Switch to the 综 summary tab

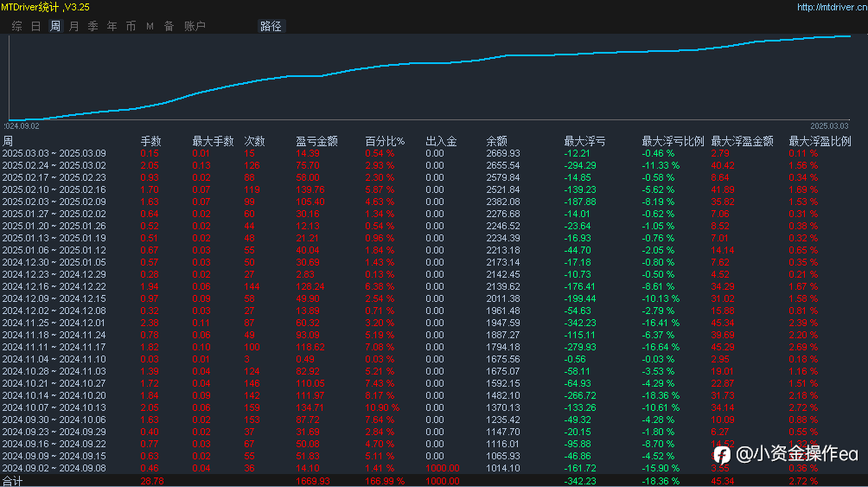(x=17, y=26)
